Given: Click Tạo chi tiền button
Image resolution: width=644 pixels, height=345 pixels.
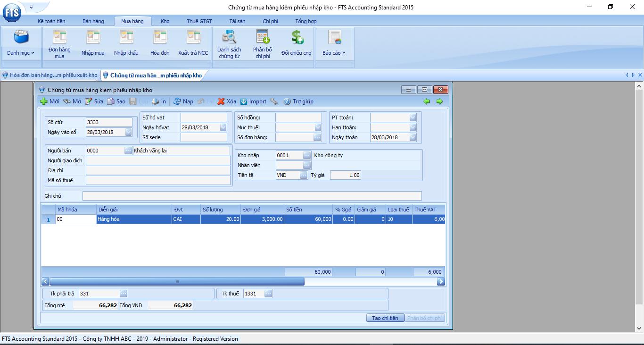Looking at the screenshot, I should click(x=385, y=318).
